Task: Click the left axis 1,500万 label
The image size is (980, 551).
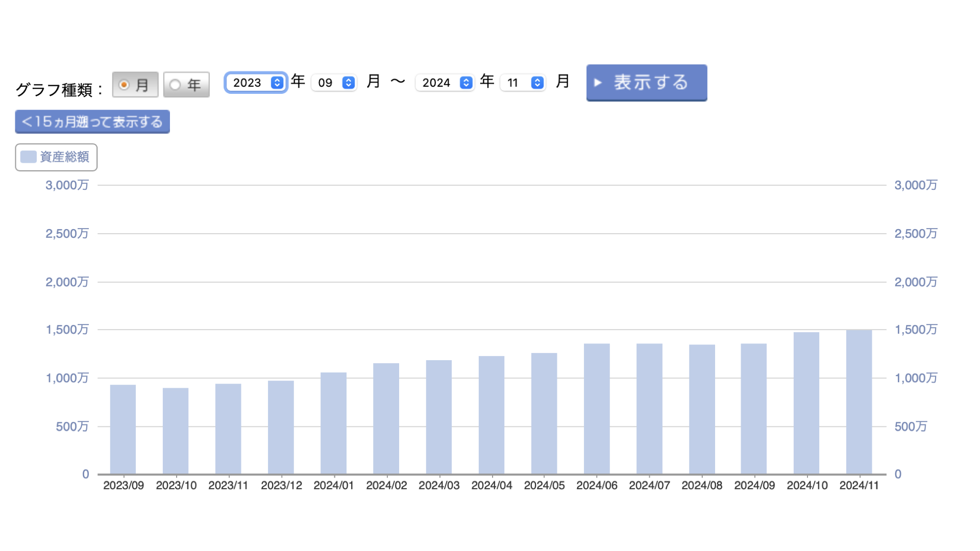Action: [67, 330]
